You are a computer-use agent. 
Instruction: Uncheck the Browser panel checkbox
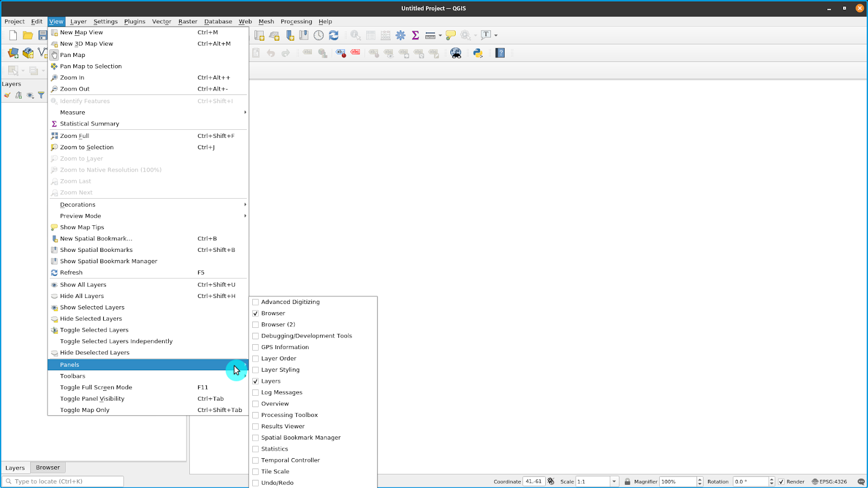pos(256,313)
